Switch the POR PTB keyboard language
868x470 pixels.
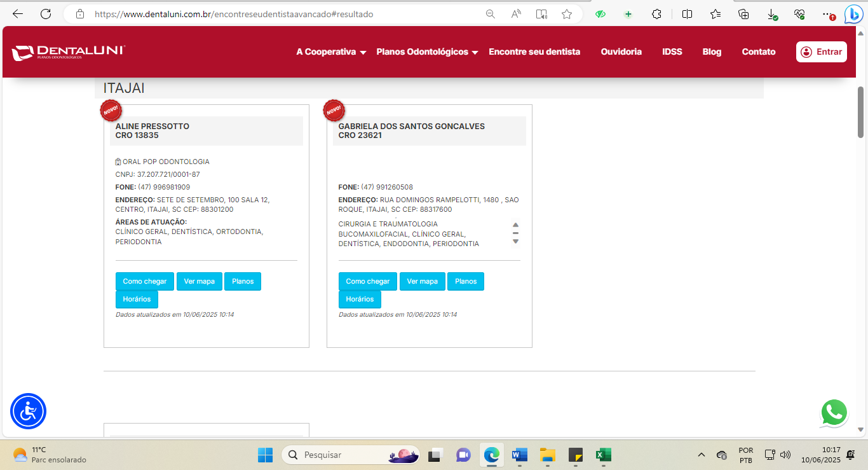pos(746,455)
